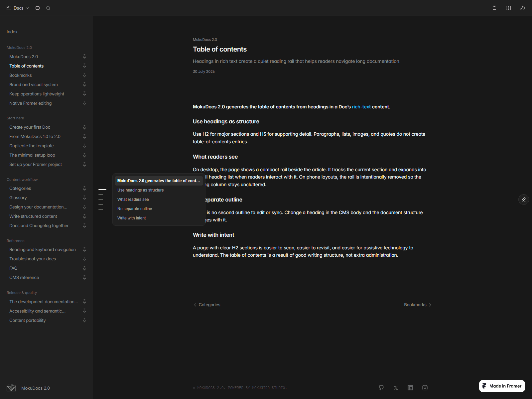This screenshot has width=532, height=399.
Task: Open the CMS reference page
Action: click(x=24, y=277)
